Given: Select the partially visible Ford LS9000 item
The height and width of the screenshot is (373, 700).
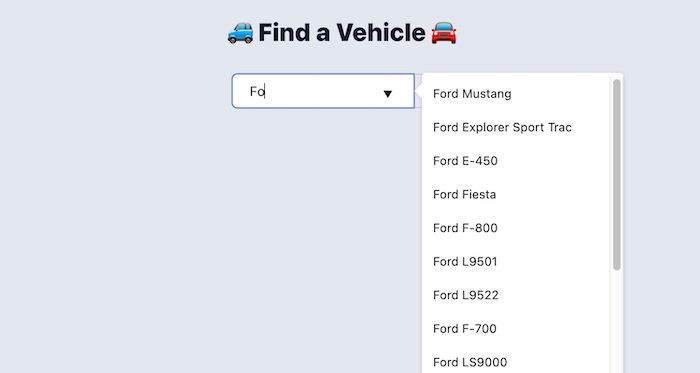Looking at the screenshot, I should point(516,361).
